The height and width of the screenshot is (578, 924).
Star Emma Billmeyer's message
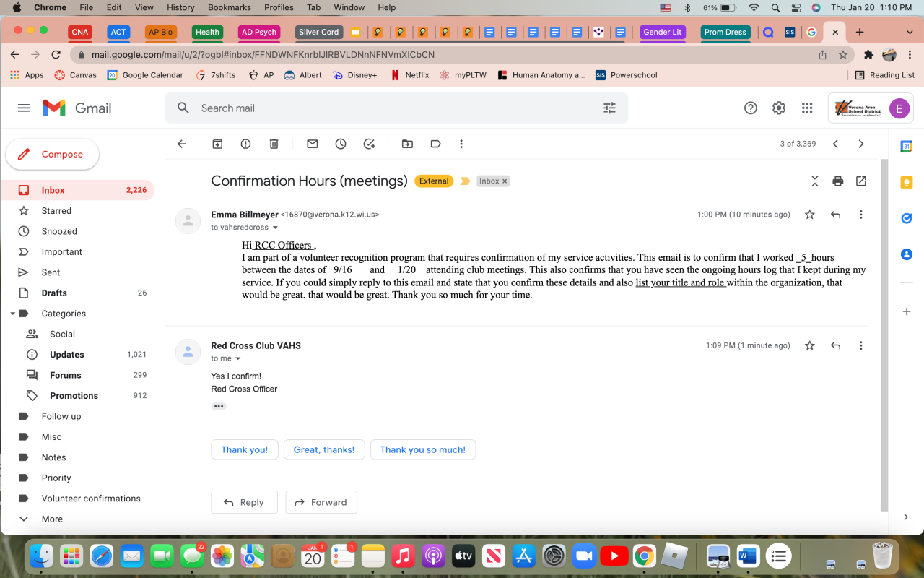coord(810,215)
